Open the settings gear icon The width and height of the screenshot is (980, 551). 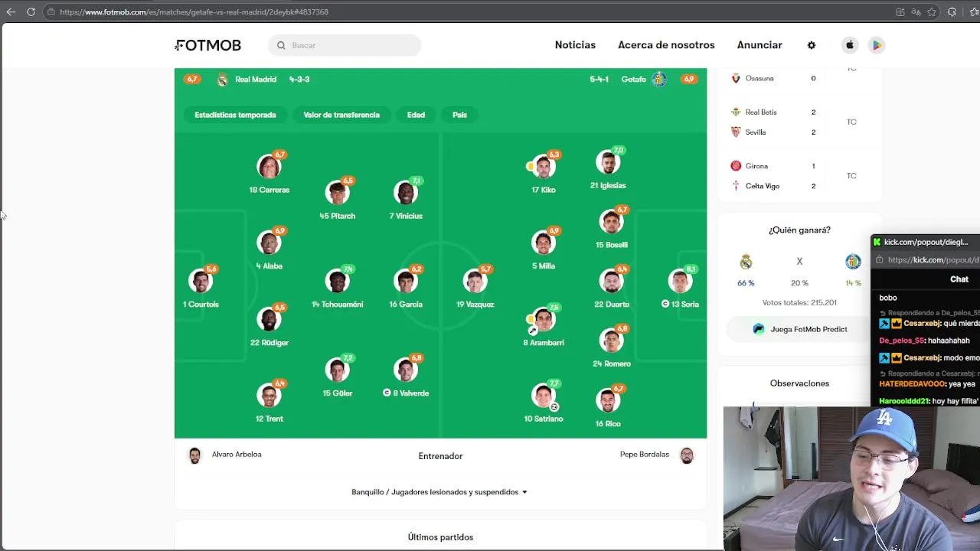[812, 45]
